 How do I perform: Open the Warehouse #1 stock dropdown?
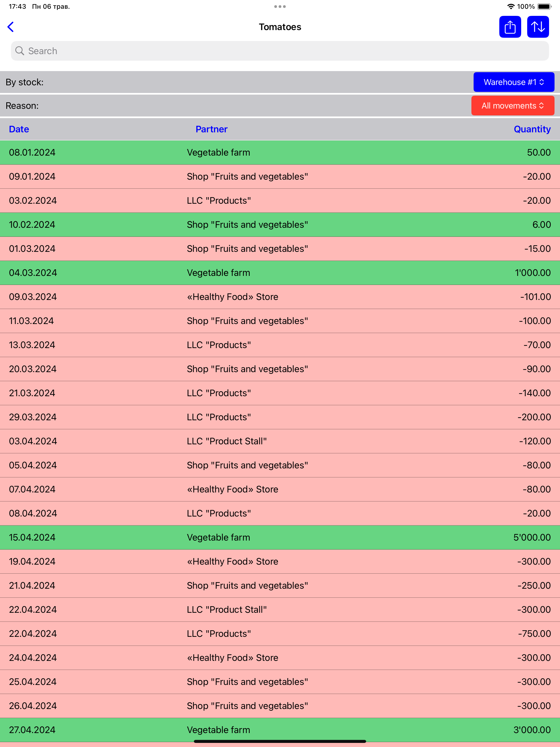pos(514,82)
